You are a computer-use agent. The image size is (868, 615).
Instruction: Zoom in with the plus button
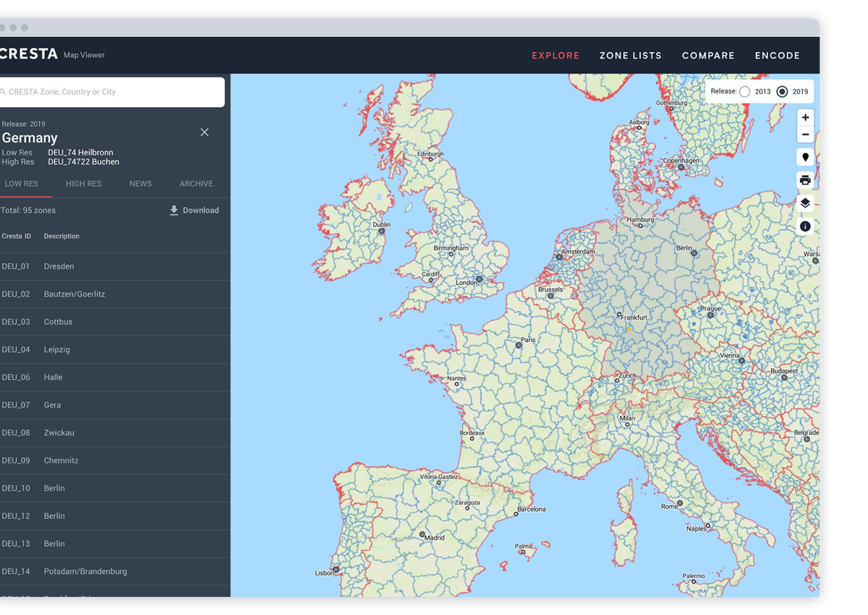coord(805,117)
